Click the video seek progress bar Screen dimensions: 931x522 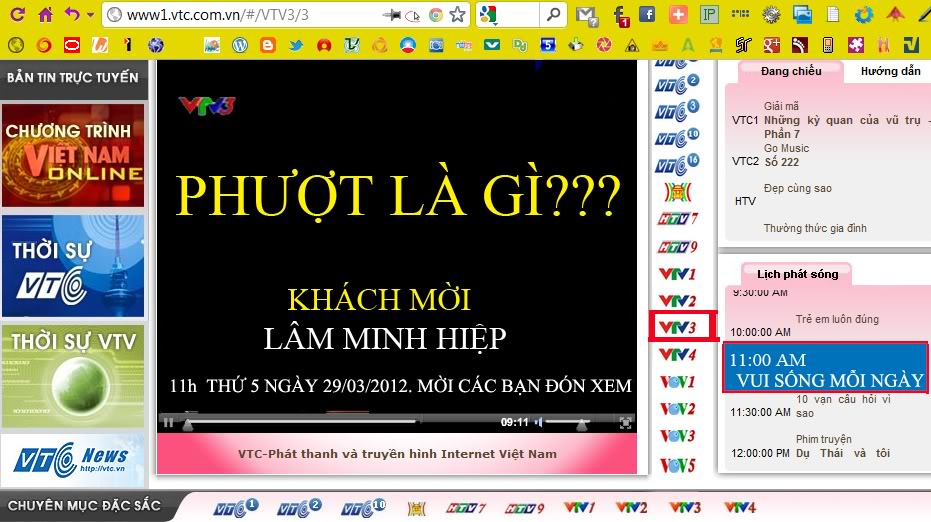(303, 422)
